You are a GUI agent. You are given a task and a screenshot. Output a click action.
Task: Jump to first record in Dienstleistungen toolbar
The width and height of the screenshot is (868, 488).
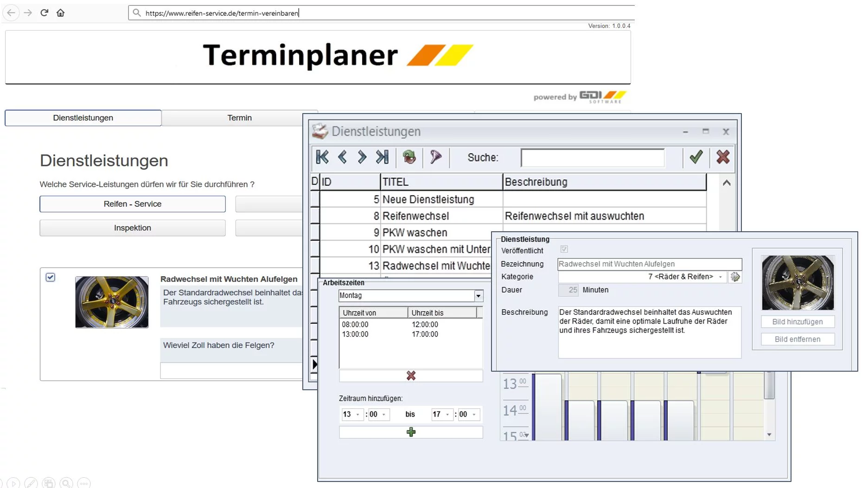coord(322,157)
